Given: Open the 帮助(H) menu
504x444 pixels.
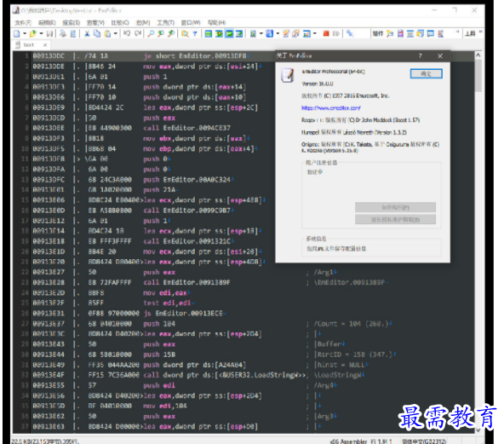Looking at the screenshot, I should [216, 22].
